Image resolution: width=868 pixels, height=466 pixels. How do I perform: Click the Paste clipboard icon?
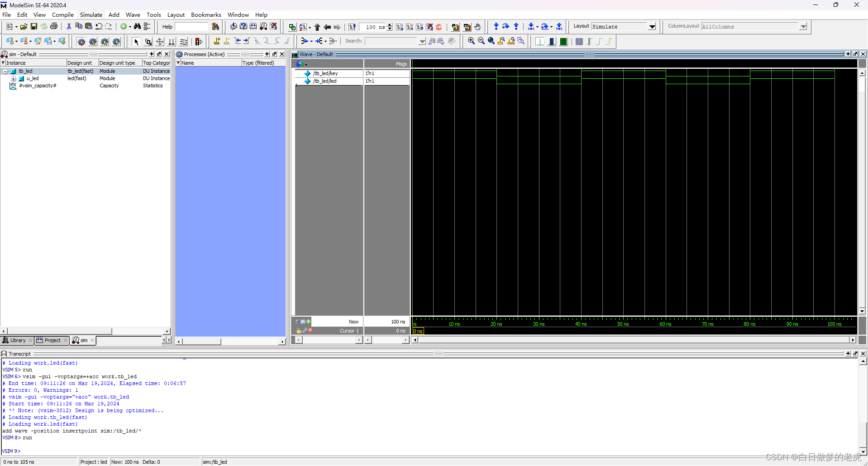(89, 27)
